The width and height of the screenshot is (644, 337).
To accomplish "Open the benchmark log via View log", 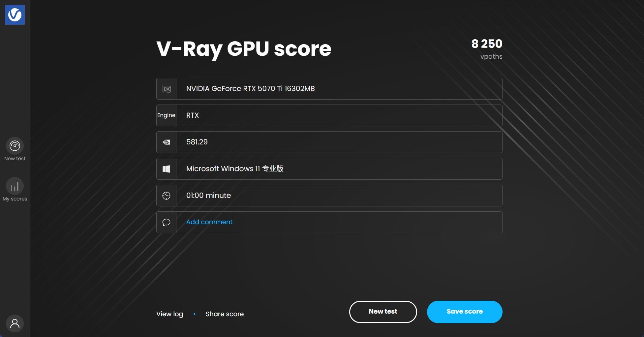I will [x=169, y=314].
